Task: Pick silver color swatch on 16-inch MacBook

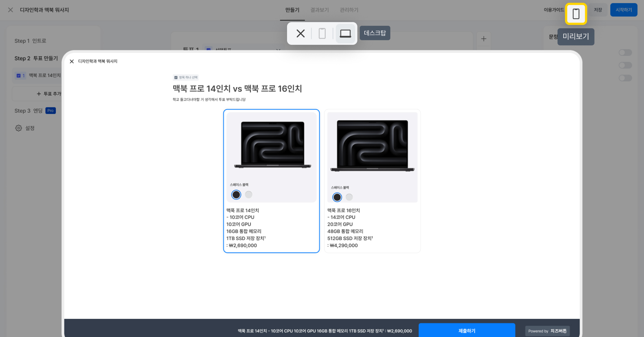Action: (x=349, y=197)
